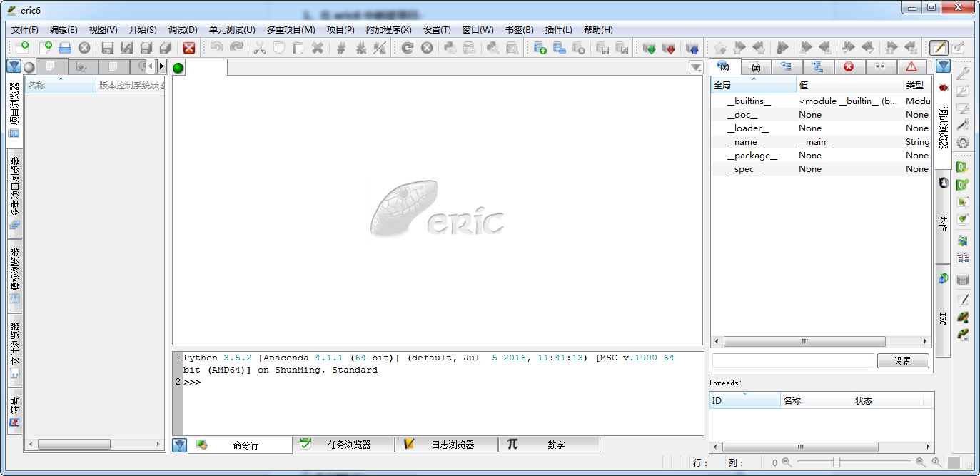
Task: Click the red down-arrow project icon
Action: [669, 48]
